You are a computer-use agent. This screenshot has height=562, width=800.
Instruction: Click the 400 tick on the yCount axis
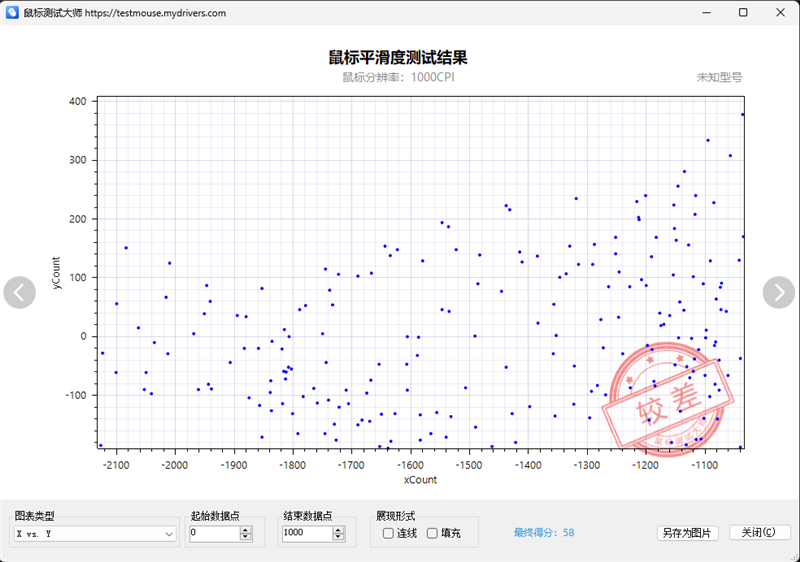click(78, 101)
